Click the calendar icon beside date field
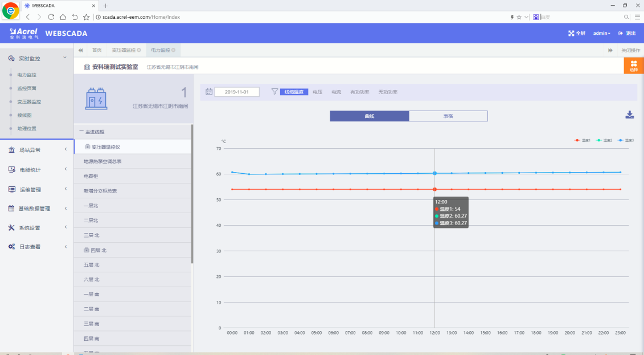644x355 pixels. coord(209,92)
